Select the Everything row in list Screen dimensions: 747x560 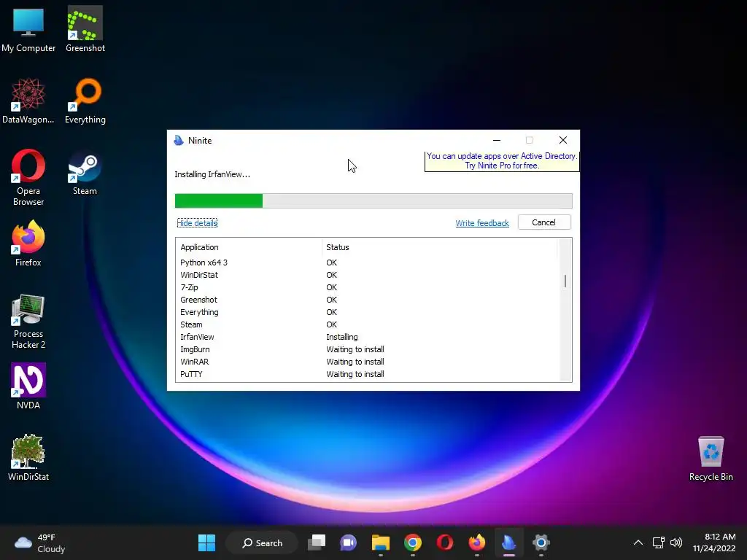[367, 312]
